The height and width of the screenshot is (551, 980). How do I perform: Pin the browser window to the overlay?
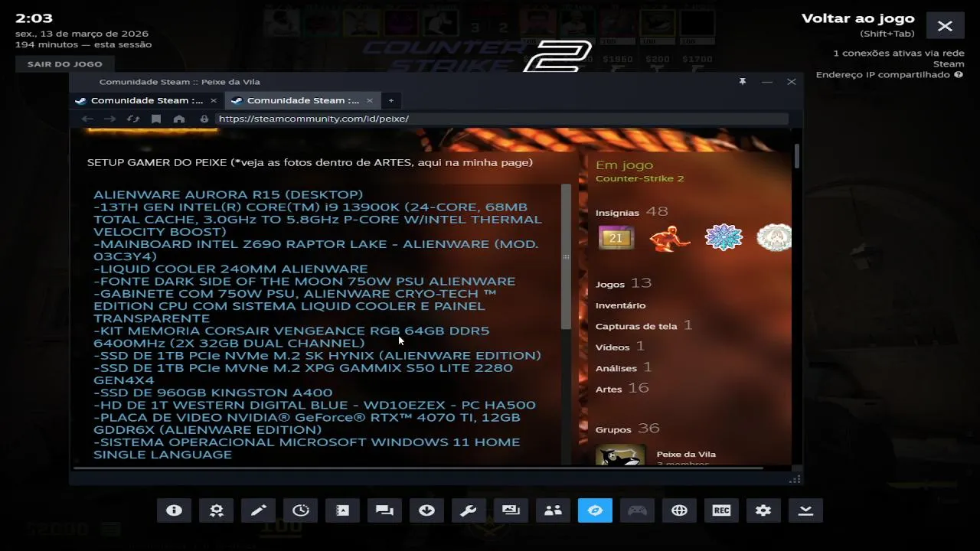tap(742, 81)
